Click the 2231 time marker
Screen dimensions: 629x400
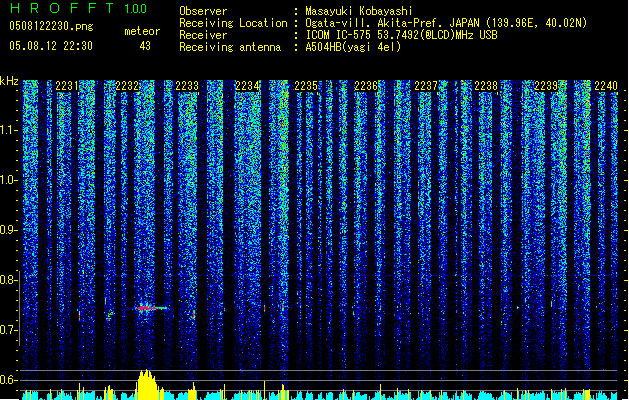[67, 86]
